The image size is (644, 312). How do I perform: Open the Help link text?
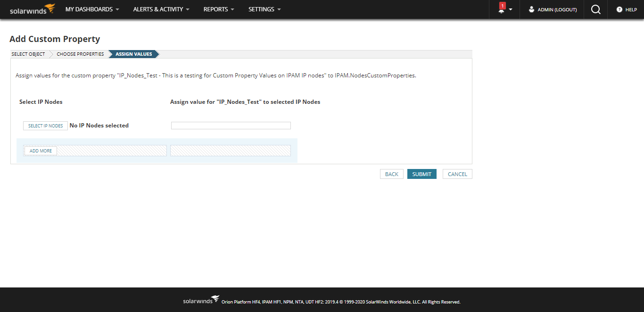point(631,9)
